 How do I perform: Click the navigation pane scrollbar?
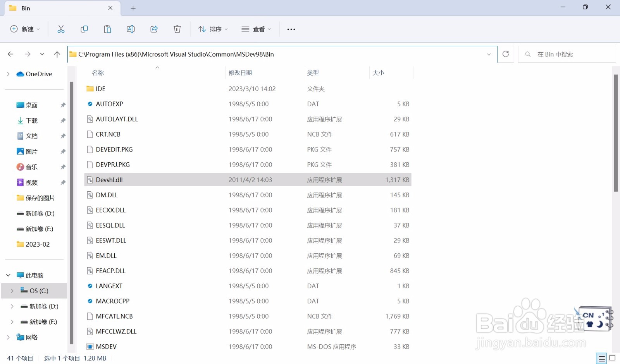(x=71, y=213)
